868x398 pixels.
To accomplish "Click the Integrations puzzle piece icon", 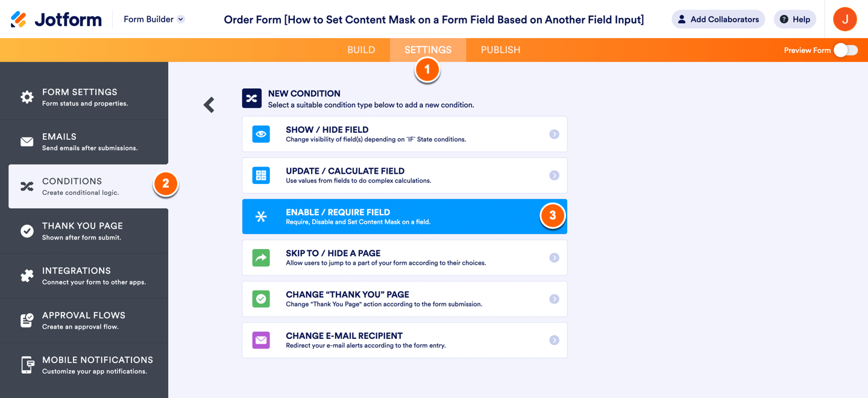I will point(27,276).
